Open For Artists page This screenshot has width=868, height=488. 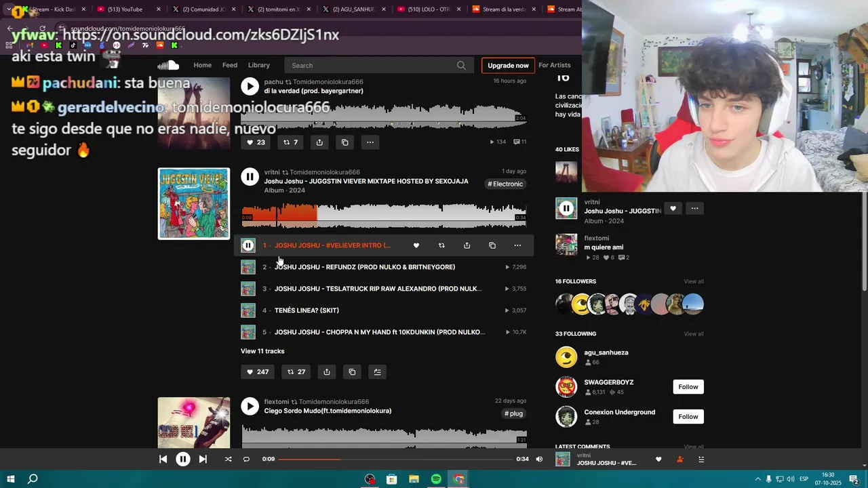coord(555,65)
